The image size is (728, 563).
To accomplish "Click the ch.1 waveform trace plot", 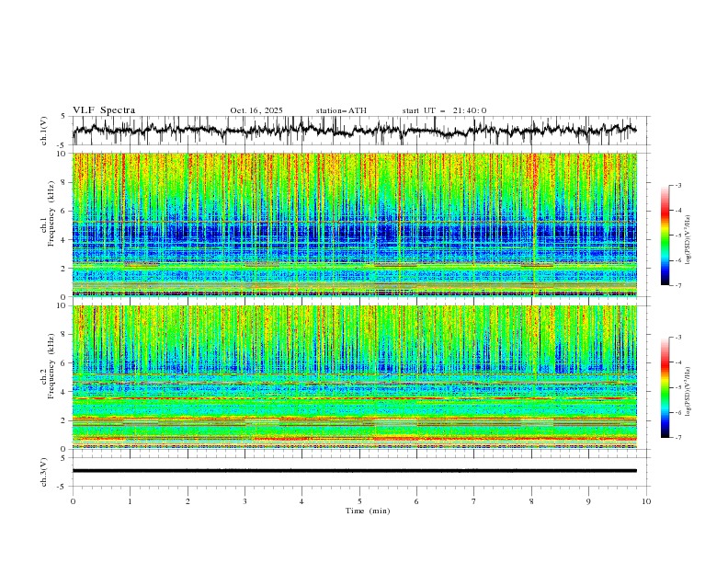I will coord(355,131).
